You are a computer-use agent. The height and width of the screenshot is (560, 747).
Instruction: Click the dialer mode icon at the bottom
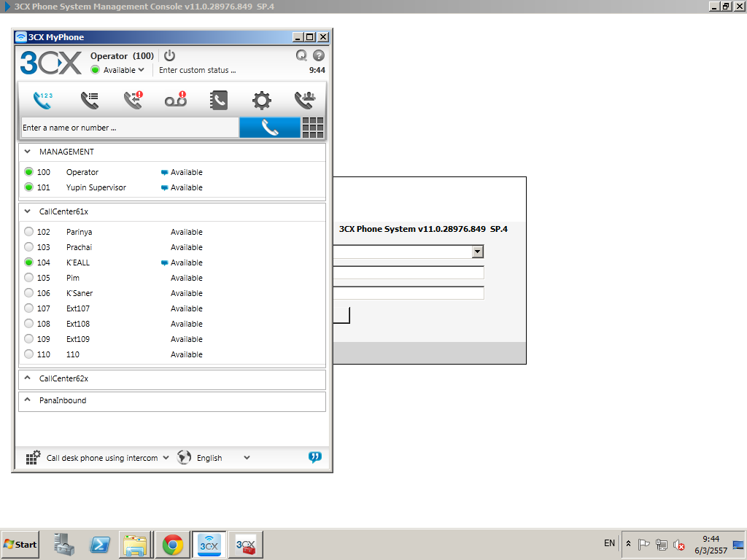click(x=33, y=458)
